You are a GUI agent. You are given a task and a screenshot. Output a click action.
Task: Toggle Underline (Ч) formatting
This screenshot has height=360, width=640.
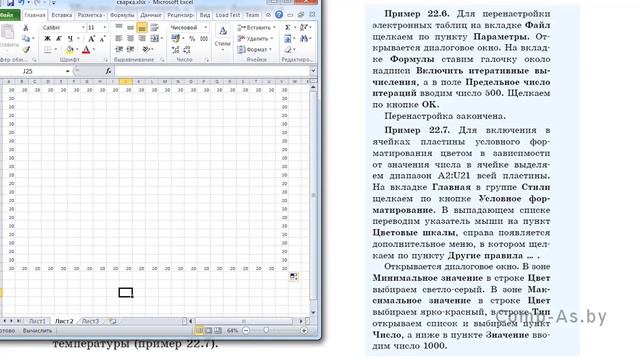coord(70,38)
